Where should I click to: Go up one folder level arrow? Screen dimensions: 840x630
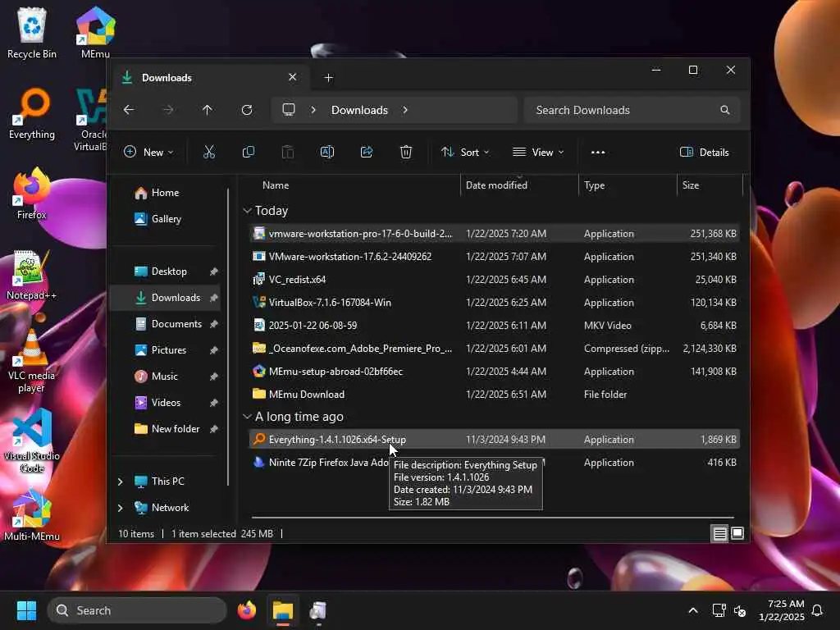[x=208, y=110]
